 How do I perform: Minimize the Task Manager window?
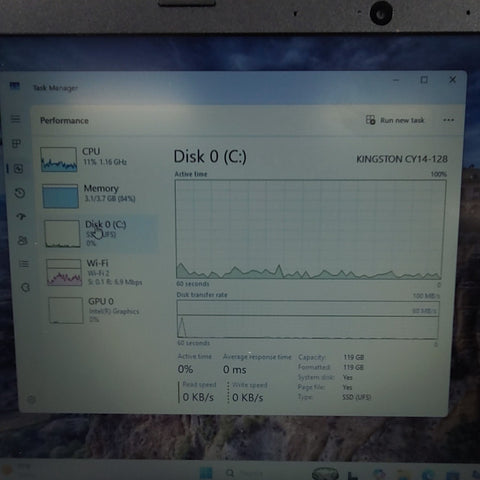click(396, 80)
